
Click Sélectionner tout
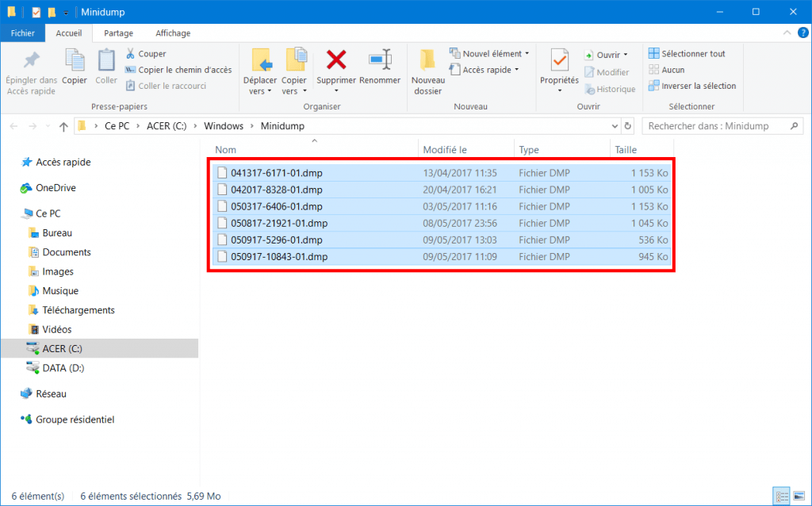click(687, 54)
